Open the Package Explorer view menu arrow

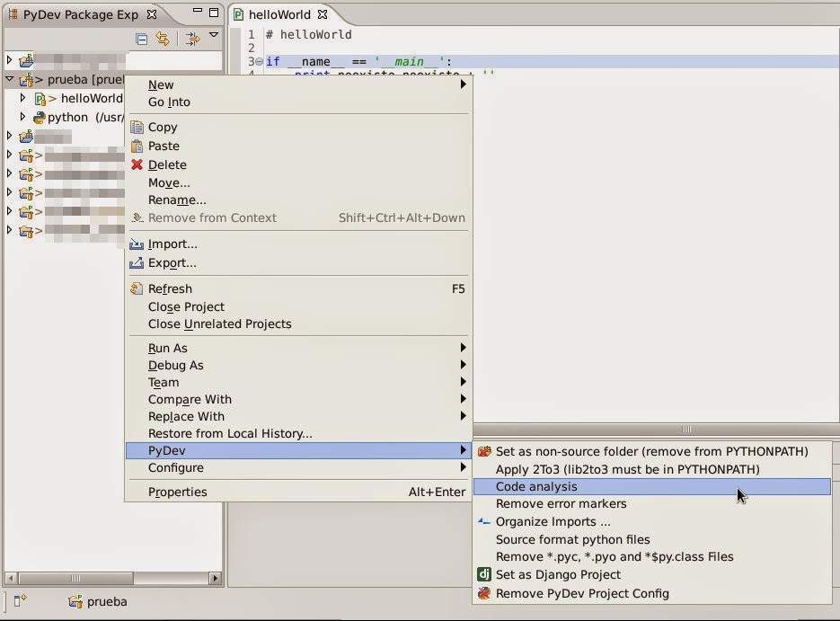(212, 36)
